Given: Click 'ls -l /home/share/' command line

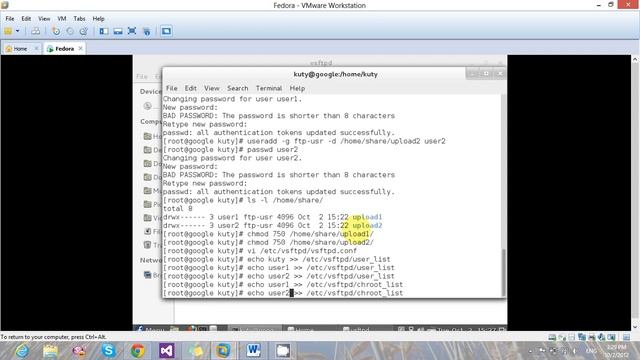Looking at the screenshot, I should tap(243, 200).
